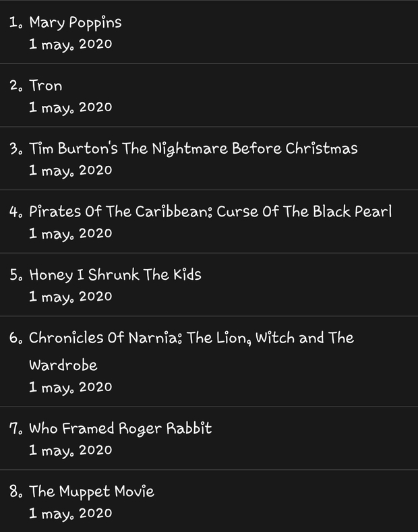This screenshot has height=532, width=418.
Task: Tap the date below Pirates Of The Caribbean
Action: click(71, 234)
